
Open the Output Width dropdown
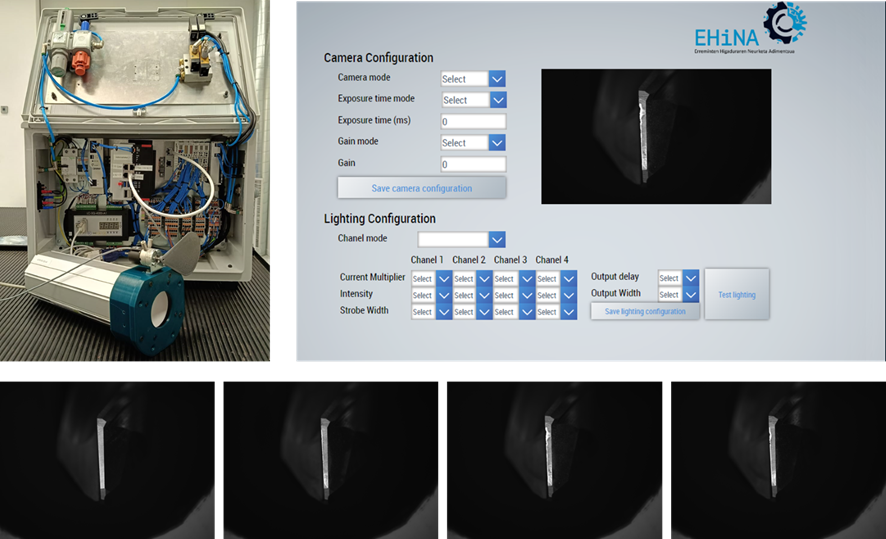tap(679, 295)
